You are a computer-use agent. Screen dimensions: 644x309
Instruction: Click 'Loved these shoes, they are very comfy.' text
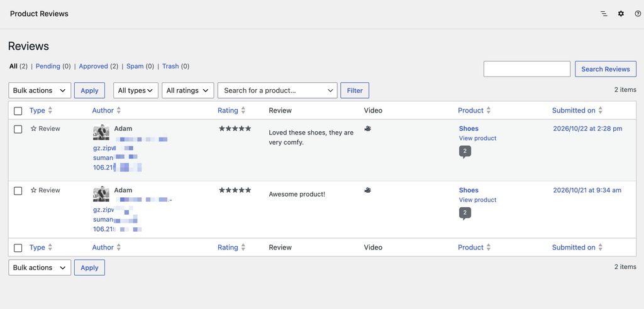311,138
